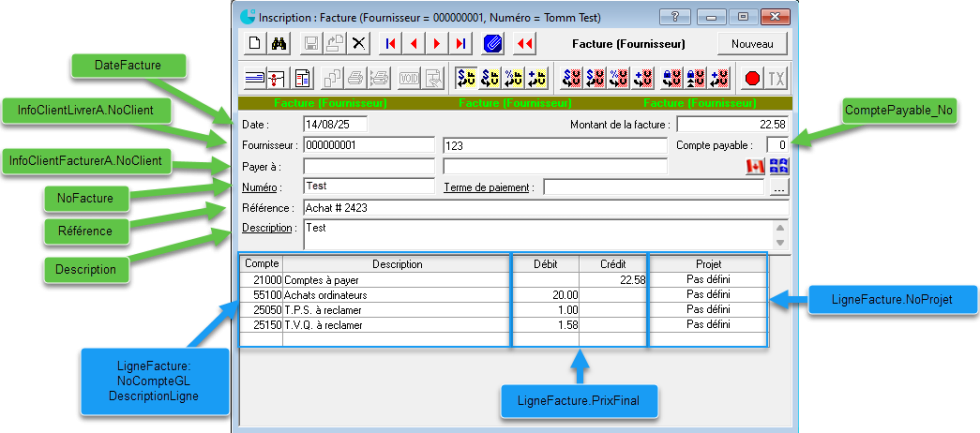The width and height of the screenshot is (980, 433).
Task: Click into the Date field
Action: coord(335,124)
